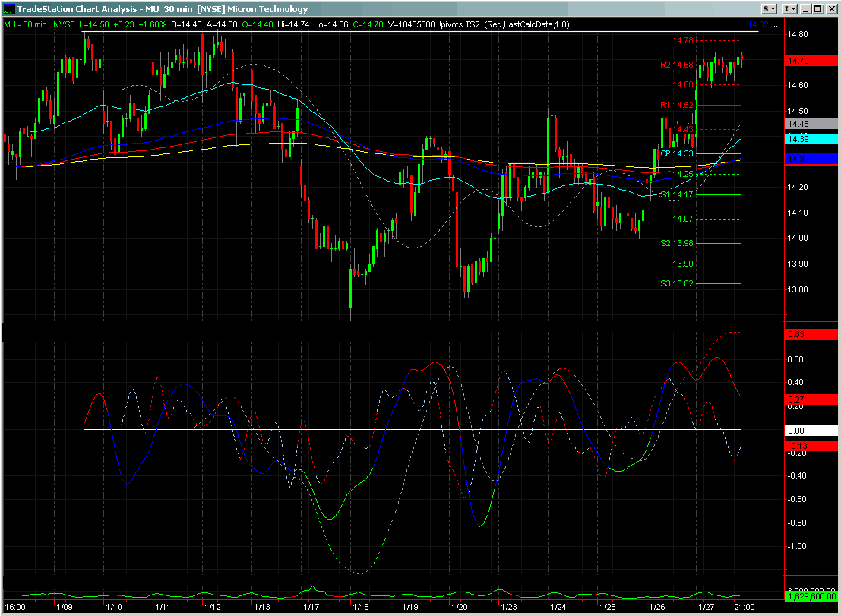841x616 pixels.
Task: Click the green 1,629,600.00 volume axis marker
Action: click(811, 596)
